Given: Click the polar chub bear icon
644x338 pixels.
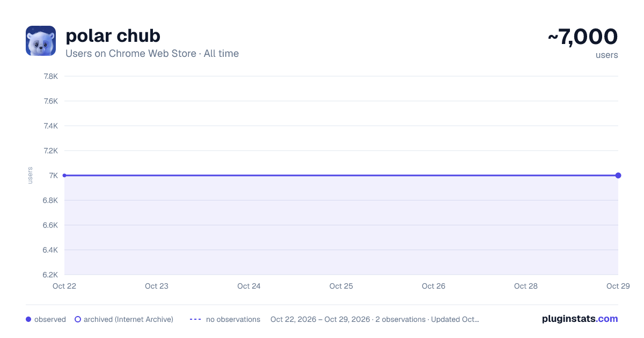Looking at the screenshot, I should tap(41, 41).
